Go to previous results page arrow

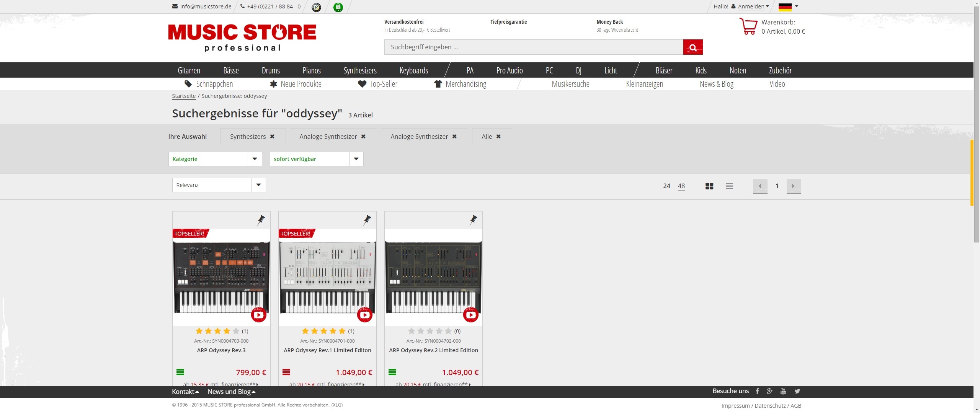coord(760,186)
